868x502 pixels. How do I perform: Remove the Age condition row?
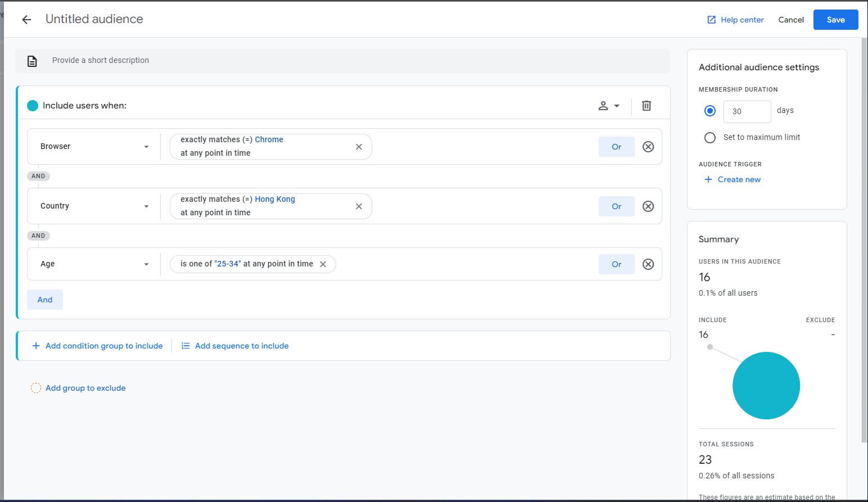tap(648, 264)
